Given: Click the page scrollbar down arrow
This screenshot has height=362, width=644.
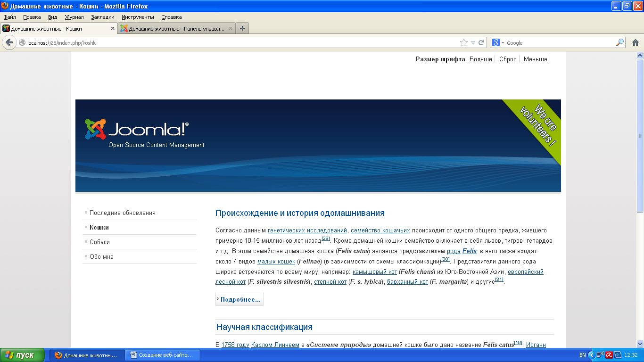Looking at the screenshot, I should click(x=640, y=344).
